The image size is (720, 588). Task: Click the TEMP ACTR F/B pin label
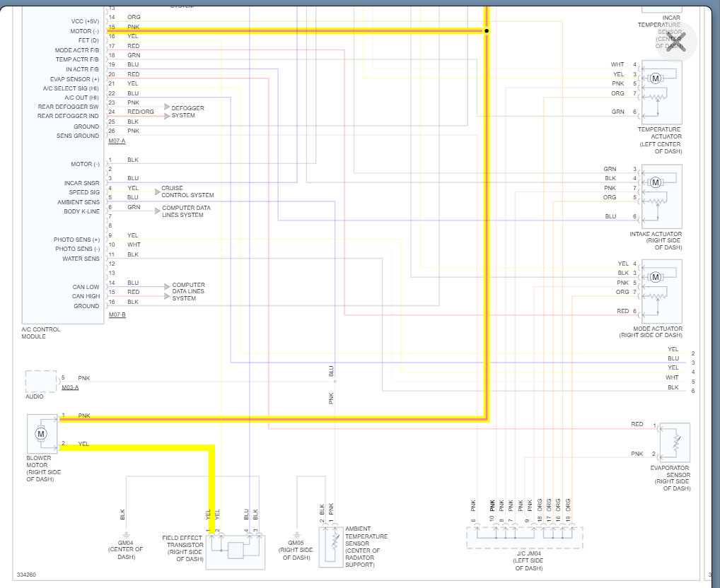(x=77, y=59)
